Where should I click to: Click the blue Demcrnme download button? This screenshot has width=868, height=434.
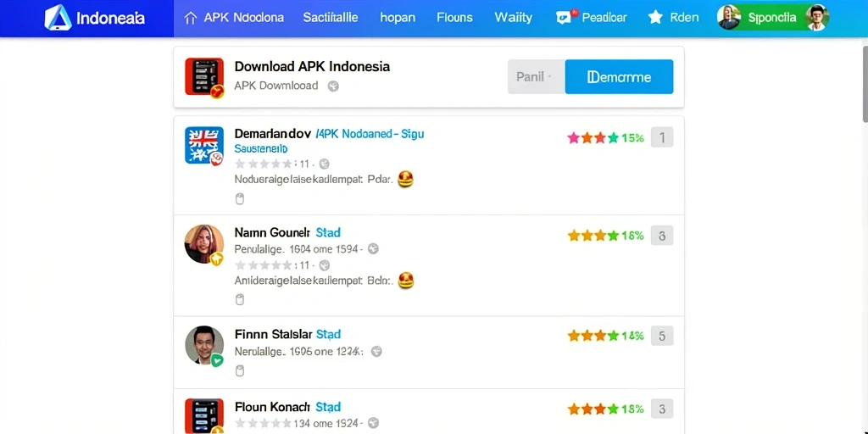(619, 77)
